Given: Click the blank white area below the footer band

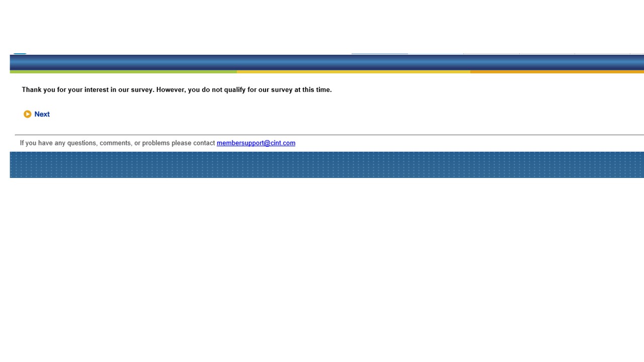Looking at the screenshot, I should pyautogui.click(x=322, y=266).
